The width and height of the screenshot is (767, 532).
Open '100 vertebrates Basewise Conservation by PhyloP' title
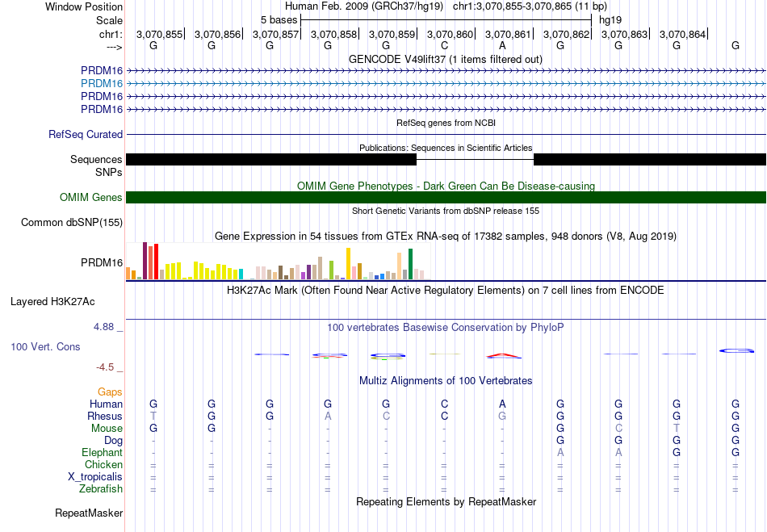[445, 327]
